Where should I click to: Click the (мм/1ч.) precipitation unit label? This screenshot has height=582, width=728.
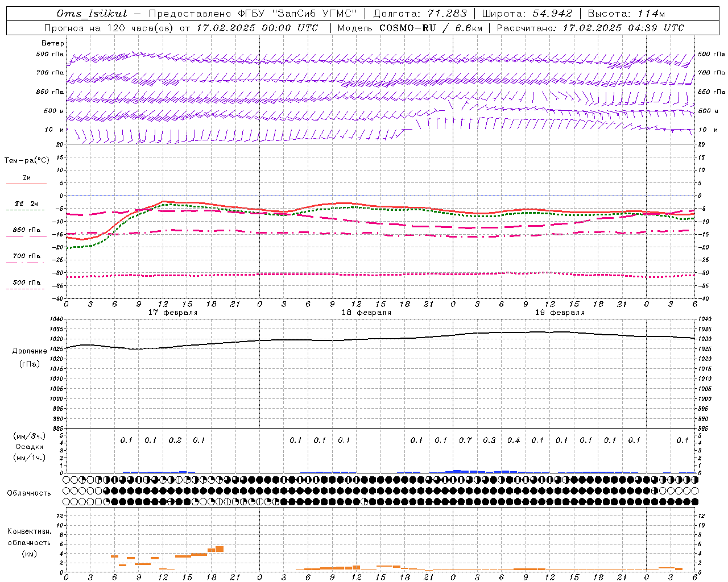[30, 458]
